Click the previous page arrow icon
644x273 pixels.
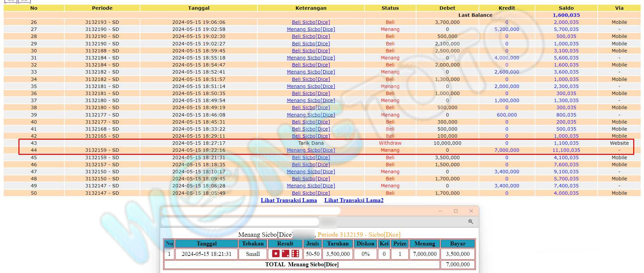10,1
